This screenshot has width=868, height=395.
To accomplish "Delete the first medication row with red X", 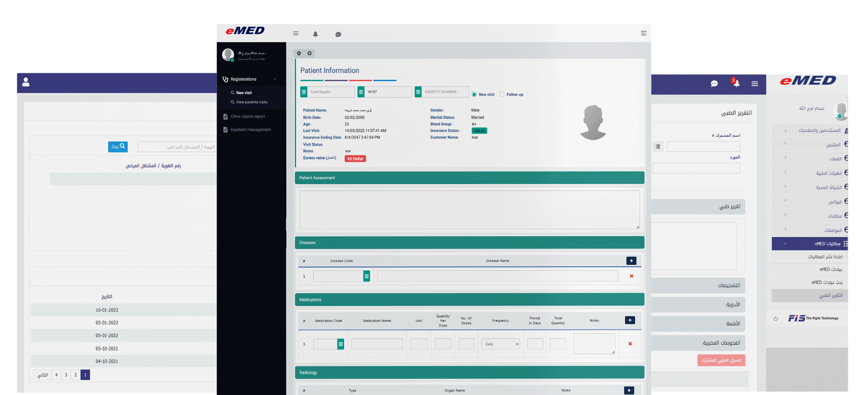I will point(630,344).
